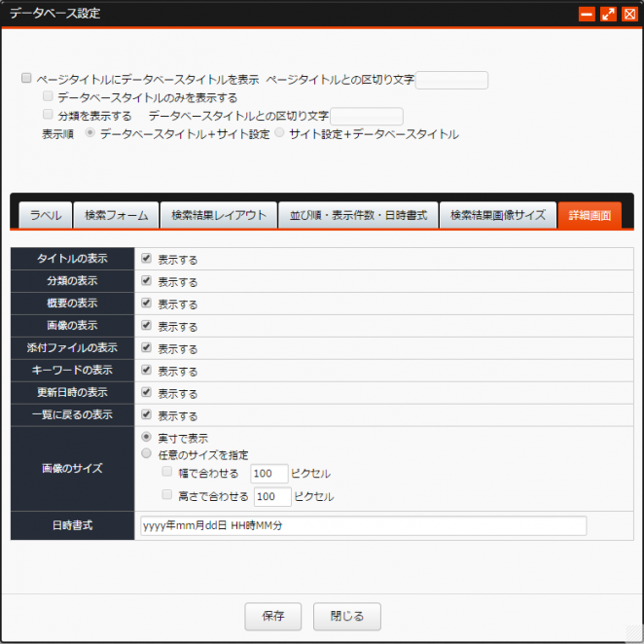This screenshot has width=644, height=644.
Task: Enable ページタイトルにデータベースタイトルを表示 checkbox
Action: (26, 78)
